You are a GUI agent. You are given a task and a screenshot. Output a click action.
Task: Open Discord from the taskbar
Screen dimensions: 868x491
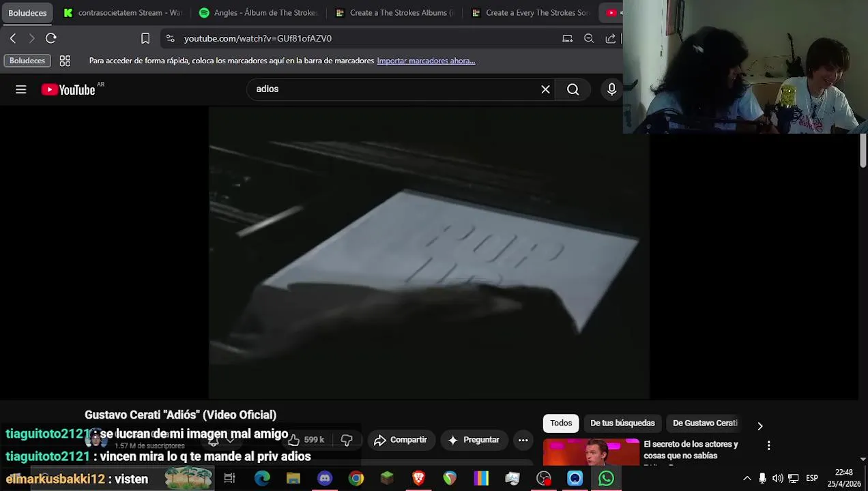click(325, 478)
